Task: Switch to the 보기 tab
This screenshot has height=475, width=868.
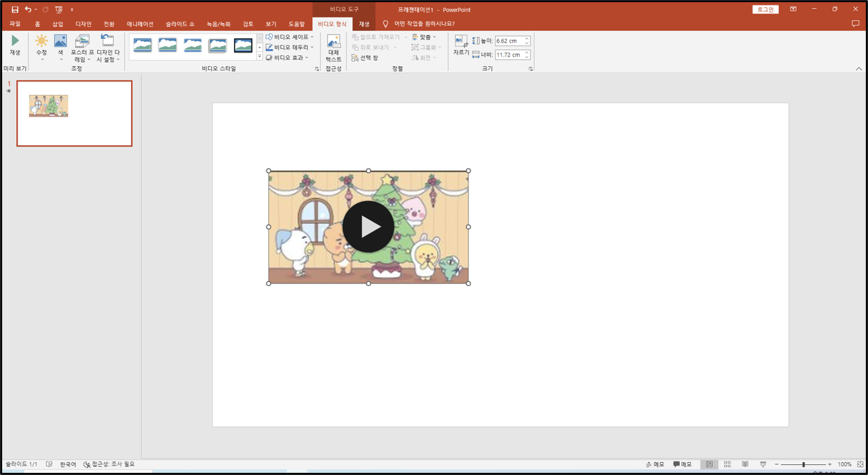Action: (271, 24)
